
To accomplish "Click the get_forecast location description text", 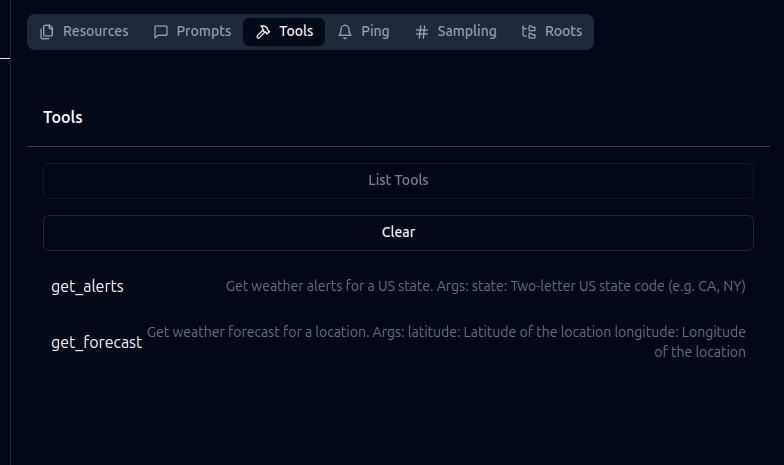I will (x=446, y=341).
